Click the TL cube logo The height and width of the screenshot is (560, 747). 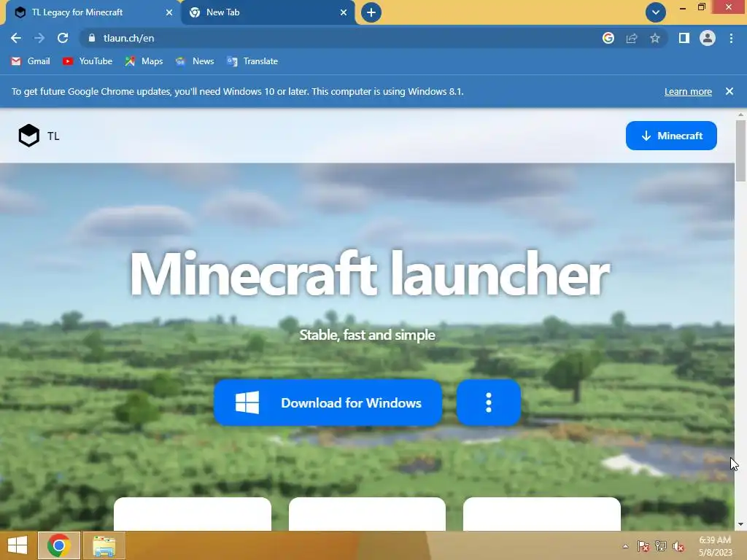29,136
